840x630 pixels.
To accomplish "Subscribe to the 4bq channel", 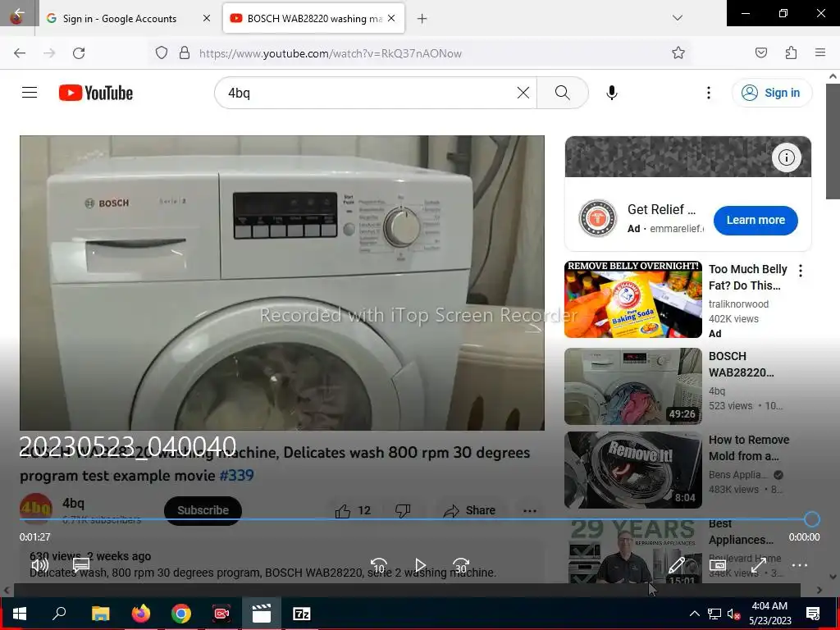I will (203, 510).
